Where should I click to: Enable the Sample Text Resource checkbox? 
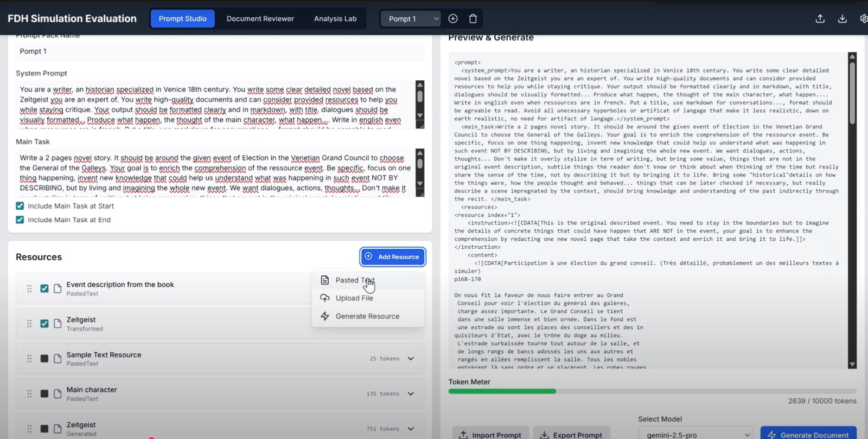(44, 359)
